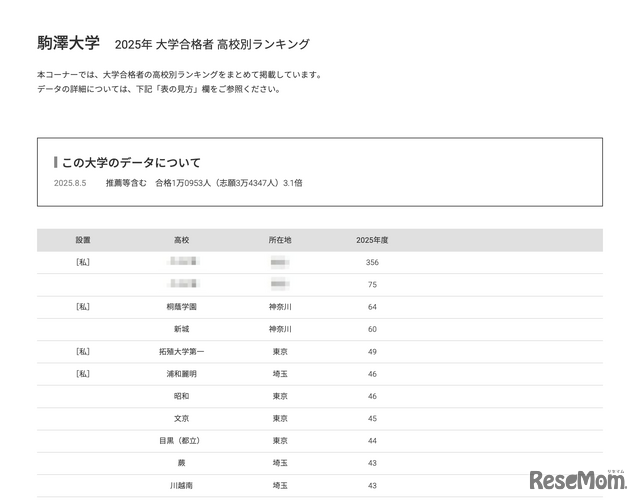Click the school name 川越南
640x503 pixels.
point(182,485)
